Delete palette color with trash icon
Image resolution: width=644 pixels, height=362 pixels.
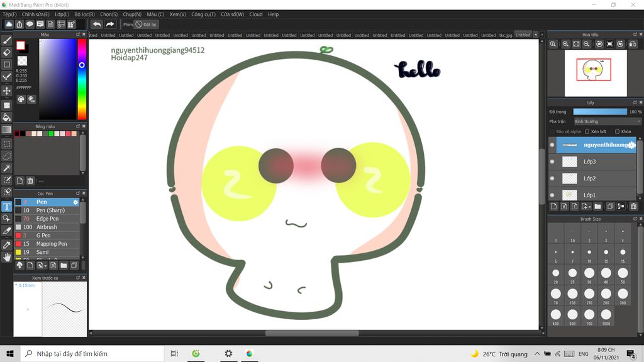click(30, 180)
